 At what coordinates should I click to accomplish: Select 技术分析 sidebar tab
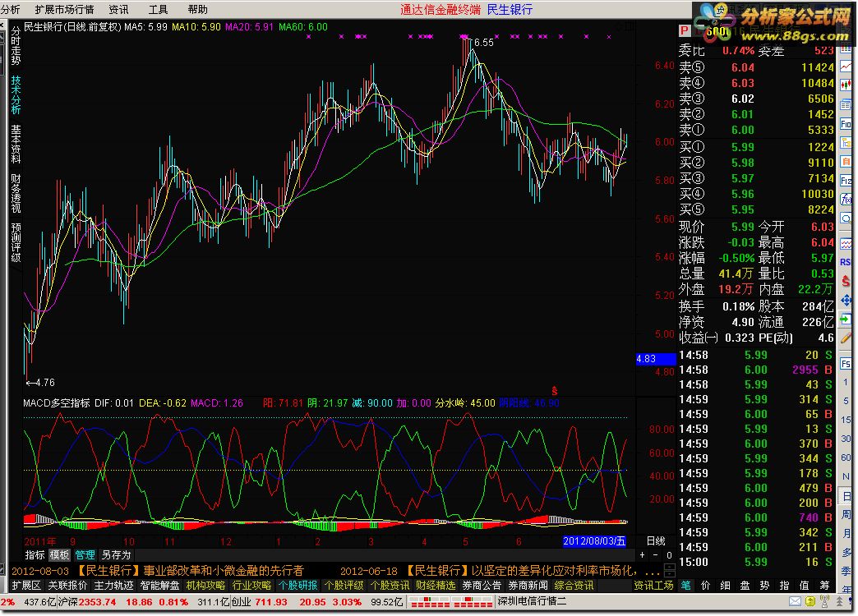pos(16,94)
